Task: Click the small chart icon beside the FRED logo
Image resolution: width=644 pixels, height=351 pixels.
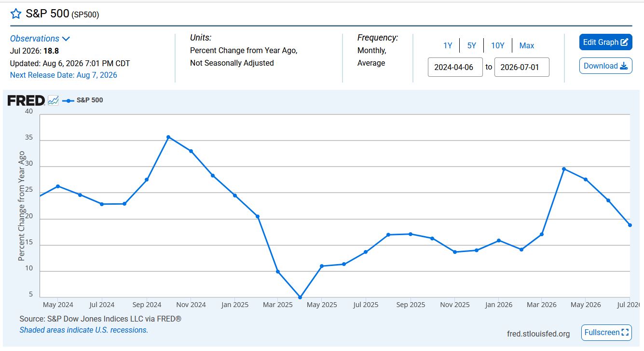Action: tap(53, 100)
